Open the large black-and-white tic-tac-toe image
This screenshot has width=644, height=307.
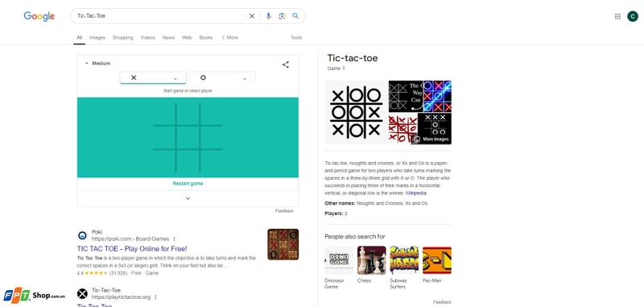tap(356, 112)
